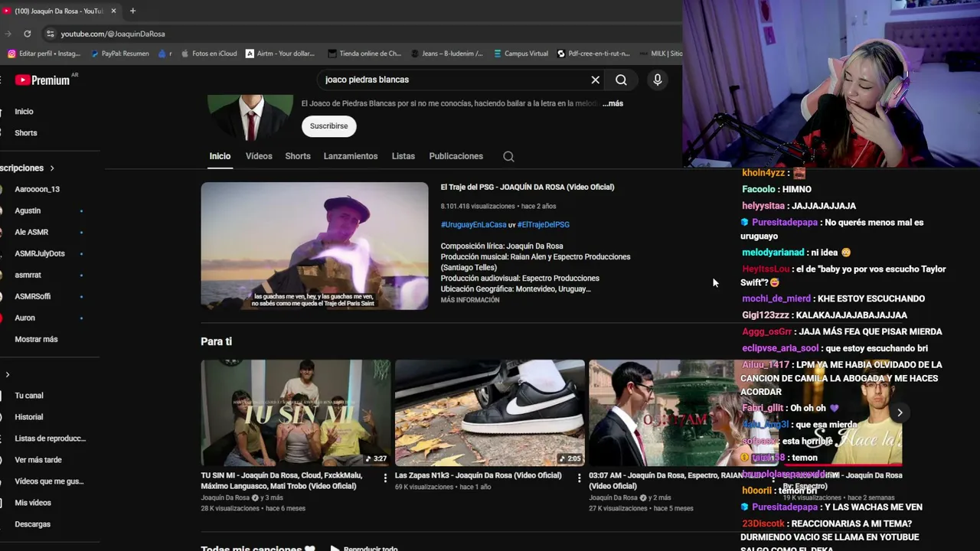The height and width of the screenshot is (551, 980).
Task: Search within channel using magnifier icon
Action: coord(508,156)
